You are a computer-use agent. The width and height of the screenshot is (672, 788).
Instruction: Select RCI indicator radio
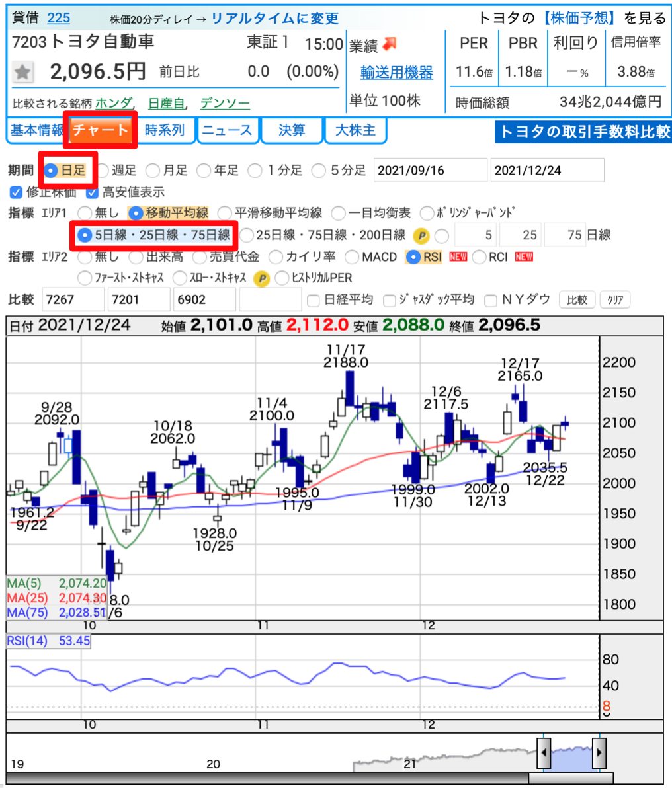click(x=480, y=257)
